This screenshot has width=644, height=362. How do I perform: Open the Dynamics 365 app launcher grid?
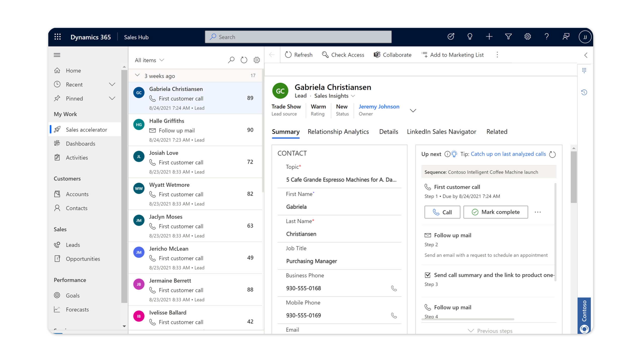(x=58, y=37)
